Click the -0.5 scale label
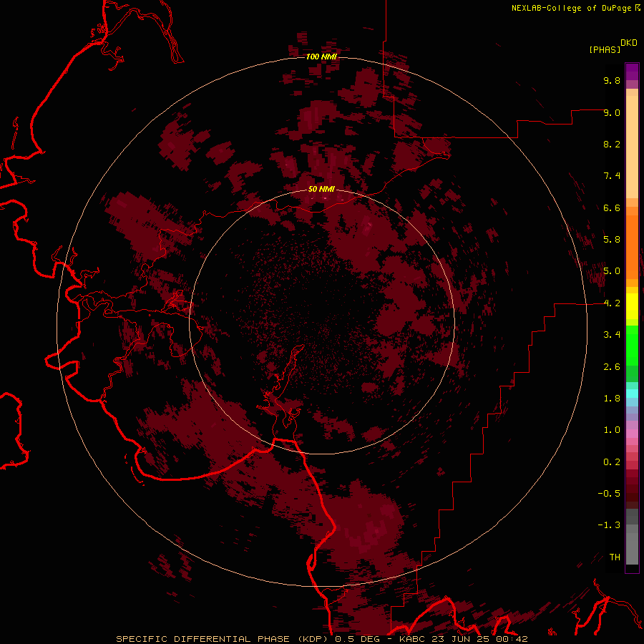This screenshot has height=644, width=644. point(609,494)
